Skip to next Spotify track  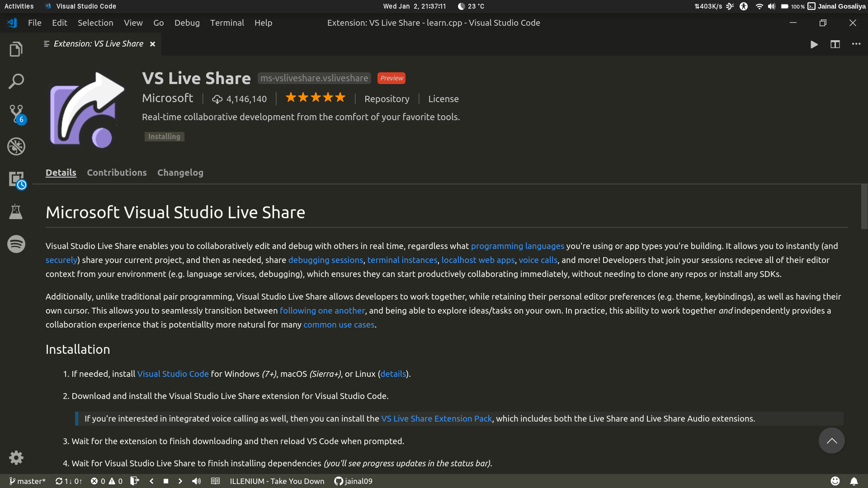[180, 481]
